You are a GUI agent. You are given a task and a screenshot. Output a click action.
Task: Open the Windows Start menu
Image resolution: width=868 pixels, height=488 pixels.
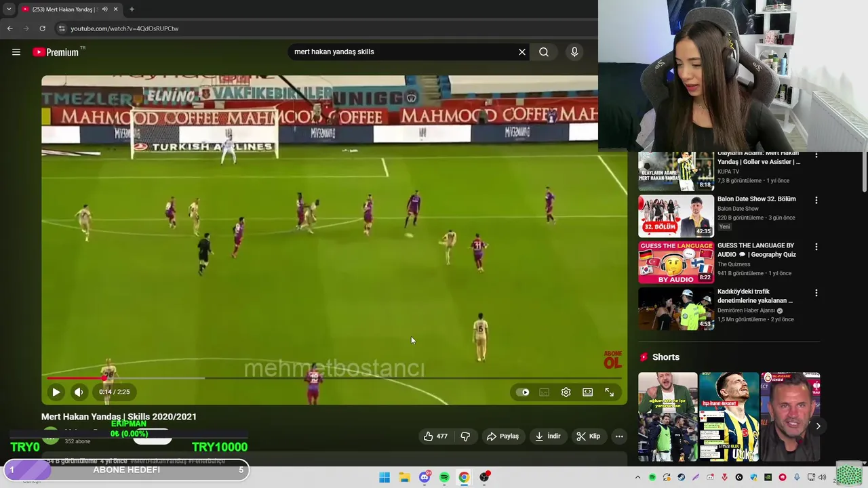384,477
